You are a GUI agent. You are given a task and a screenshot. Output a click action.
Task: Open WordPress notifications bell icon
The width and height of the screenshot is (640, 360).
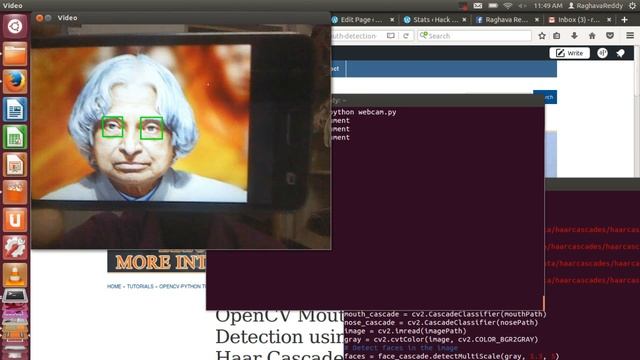point(620,53)
